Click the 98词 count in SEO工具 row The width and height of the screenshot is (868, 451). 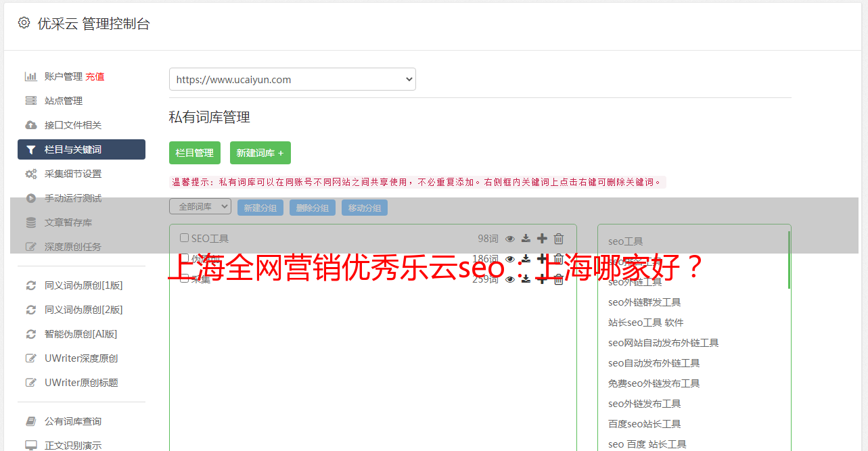(488, 239)
